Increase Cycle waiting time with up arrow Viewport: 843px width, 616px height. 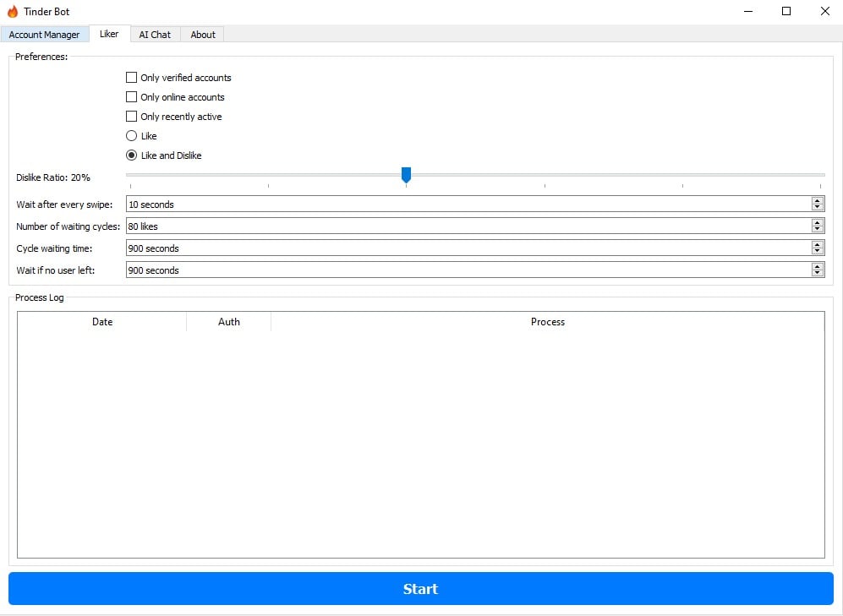click(x=817, y=244)
